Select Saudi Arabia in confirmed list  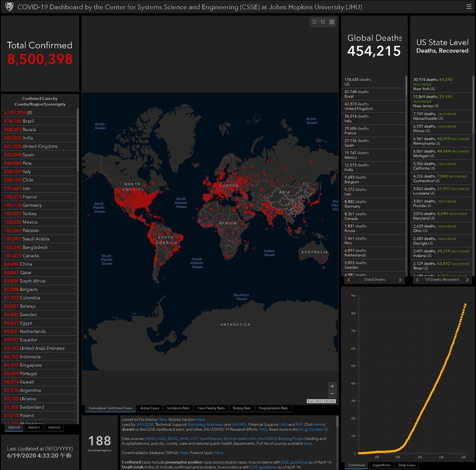coord(39,239)
